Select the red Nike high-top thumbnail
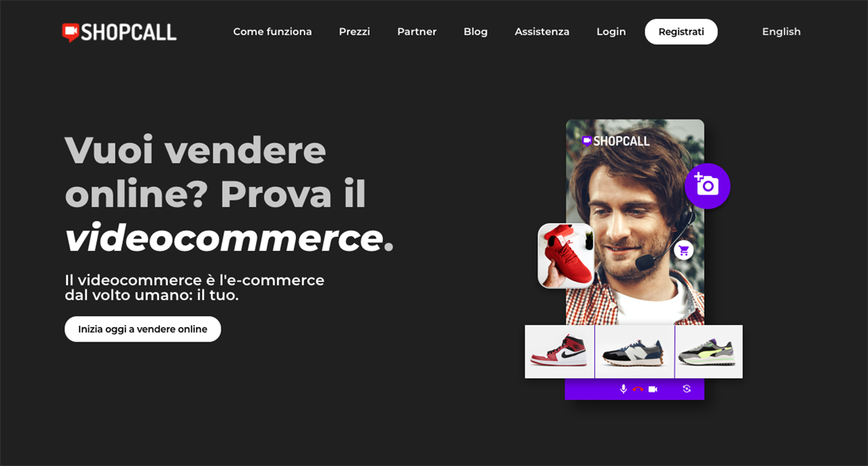The width and height of the screenshot is (868, 466). tap(559, 351)
